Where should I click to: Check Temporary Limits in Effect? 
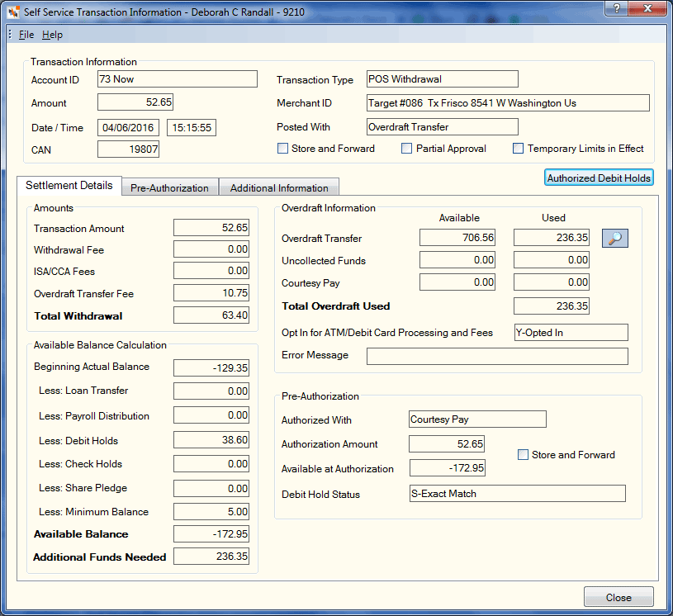coord(518,149)
